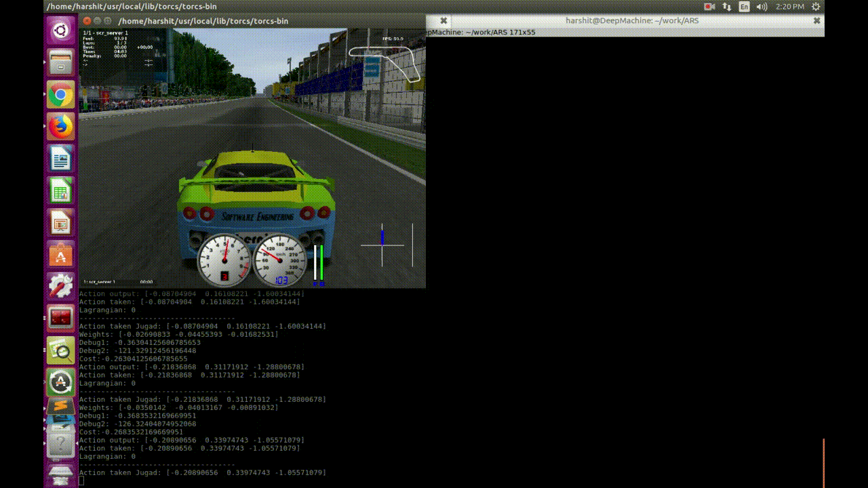Click the track mini-map in TORCS

tap(384, 64)
